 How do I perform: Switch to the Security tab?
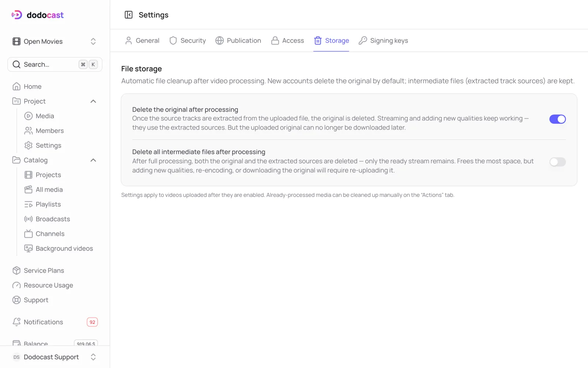tap(187, 40)
